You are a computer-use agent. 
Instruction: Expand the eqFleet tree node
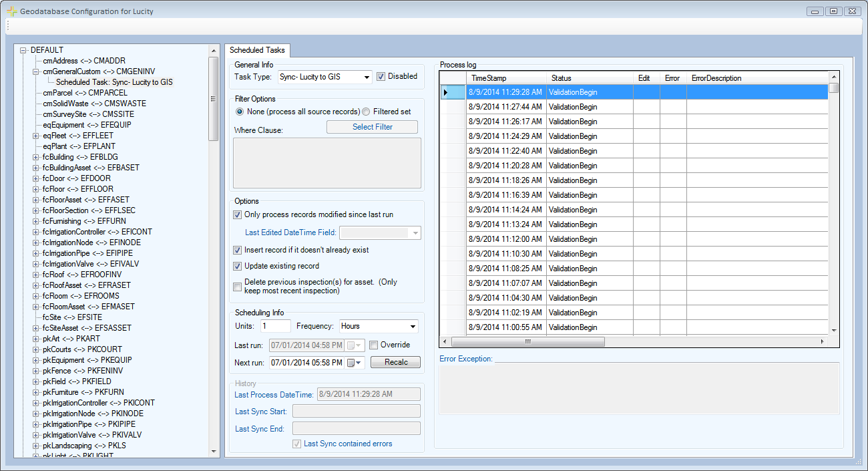36,136
